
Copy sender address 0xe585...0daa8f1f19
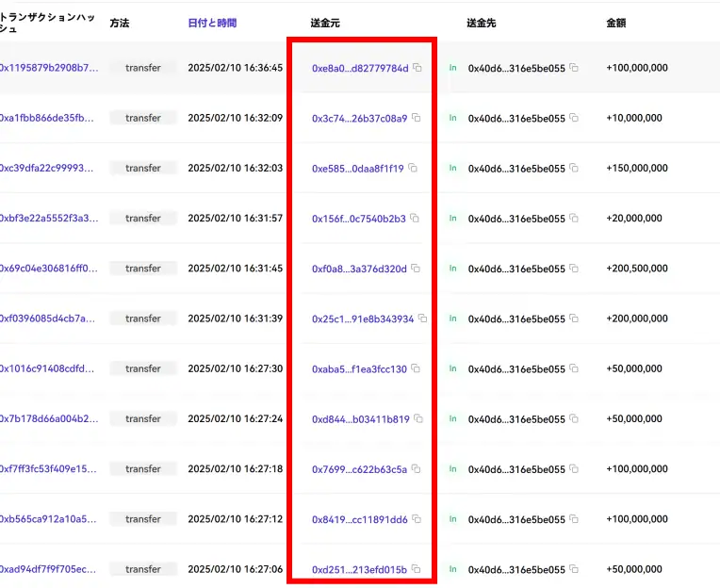(x=413, y=168)
